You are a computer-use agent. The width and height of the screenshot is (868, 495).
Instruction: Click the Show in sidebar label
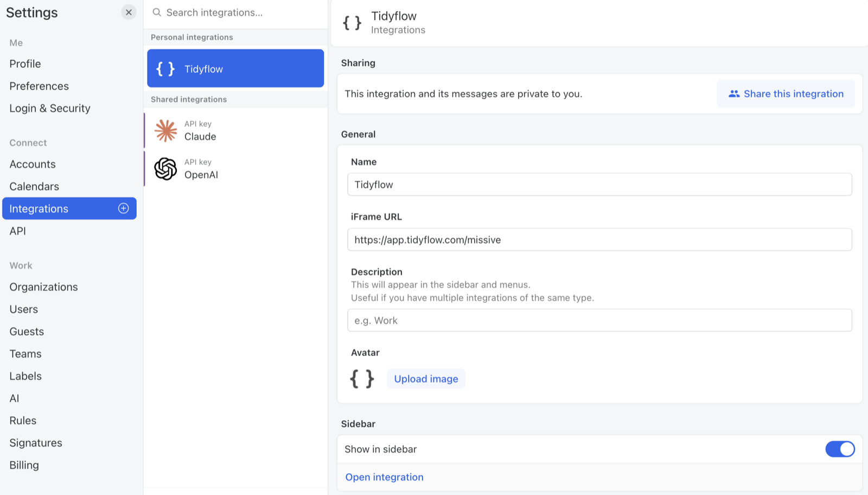coord(381,449)
